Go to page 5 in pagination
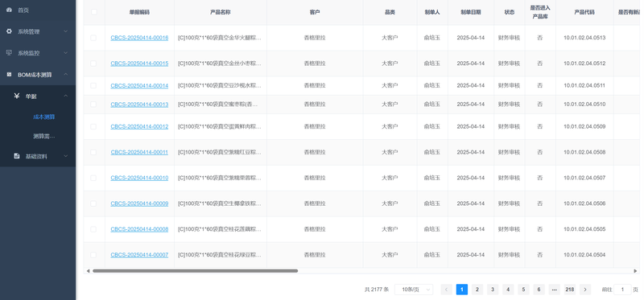This screenshot has height=300, width=644. click(x=523, y=290)
